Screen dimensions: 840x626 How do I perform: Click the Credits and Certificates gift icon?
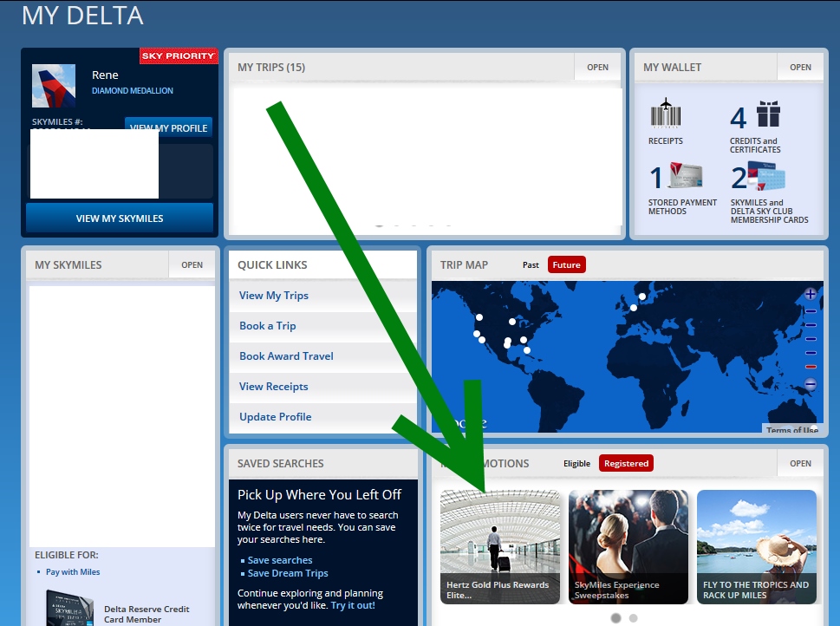point(767,114)
